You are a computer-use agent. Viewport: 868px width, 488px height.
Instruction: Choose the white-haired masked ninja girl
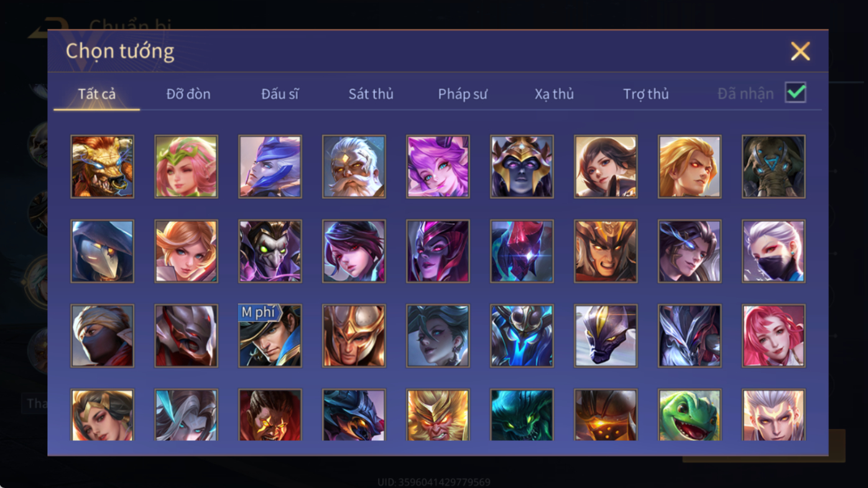(773, 251)
